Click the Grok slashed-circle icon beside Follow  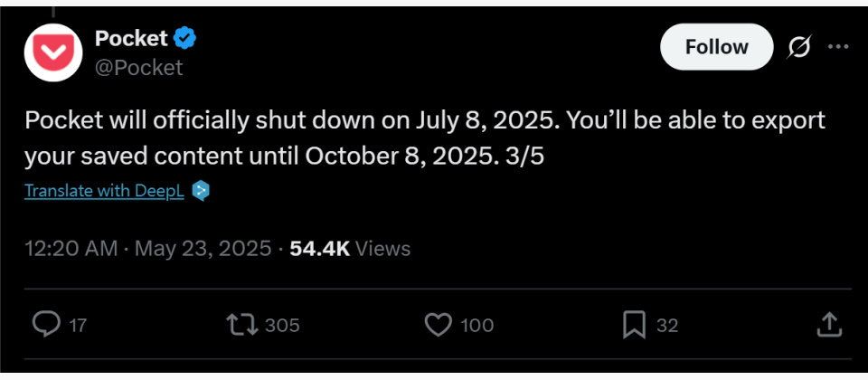point(799,47)
